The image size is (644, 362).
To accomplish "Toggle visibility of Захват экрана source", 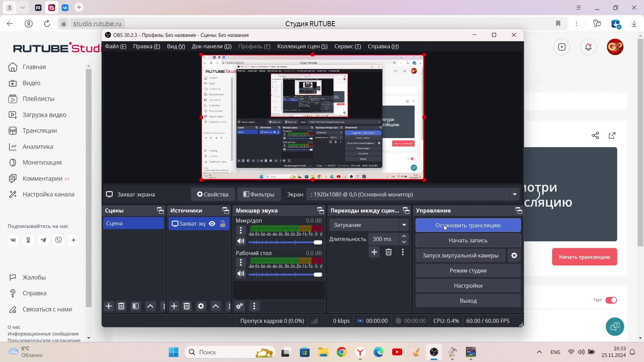I will [212, 224].
